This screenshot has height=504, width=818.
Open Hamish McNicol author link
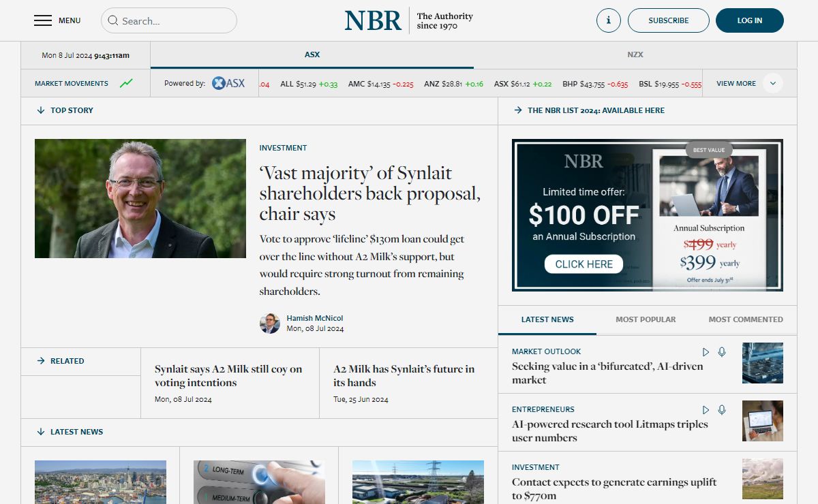click(315, 318)
